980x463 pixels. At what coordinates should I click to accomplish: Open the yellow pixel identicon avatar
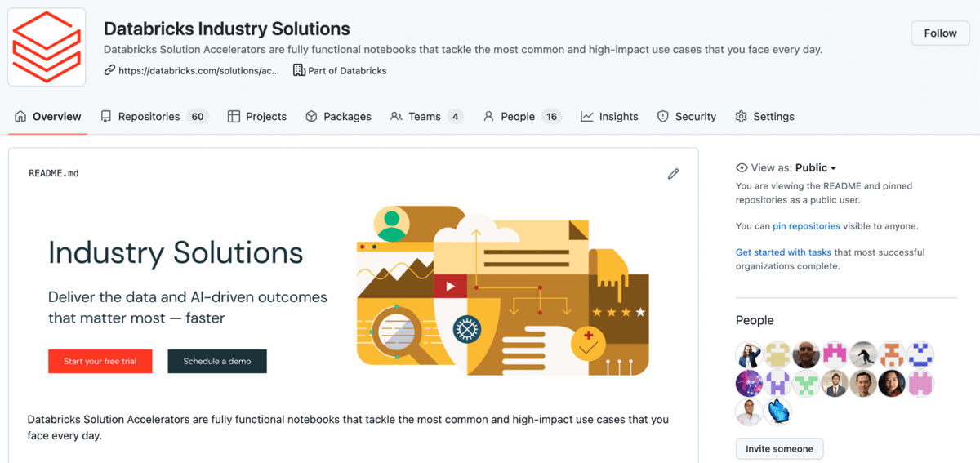click(x=778, y=355)
